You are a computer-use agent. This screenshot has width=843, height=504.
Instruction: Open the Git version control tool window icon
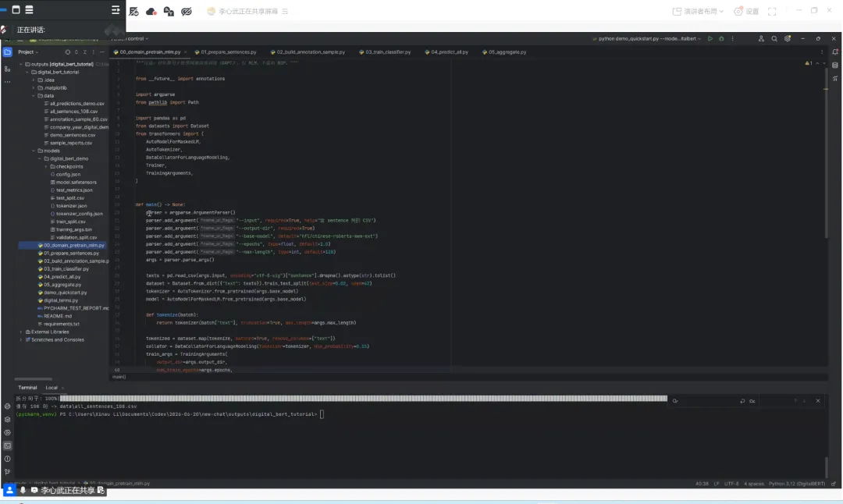click(8, 472)
